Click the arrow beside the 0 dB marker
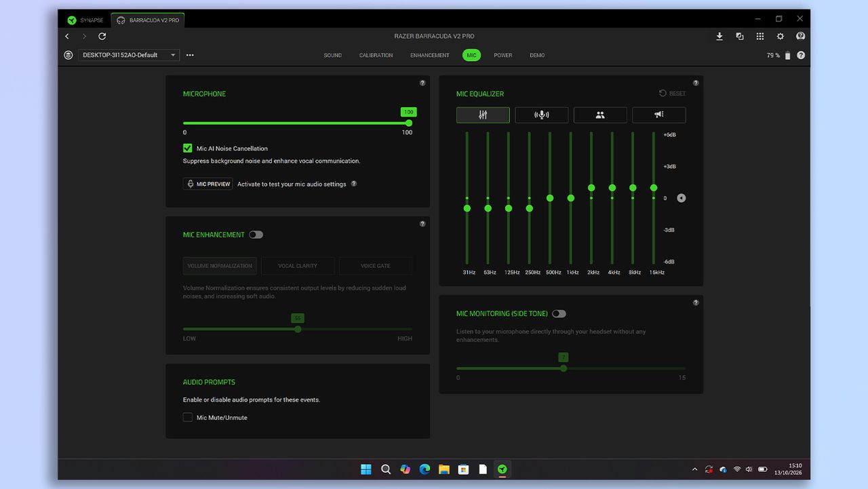The height and width of the screenshot is (489, 868). tap(682, 198)
